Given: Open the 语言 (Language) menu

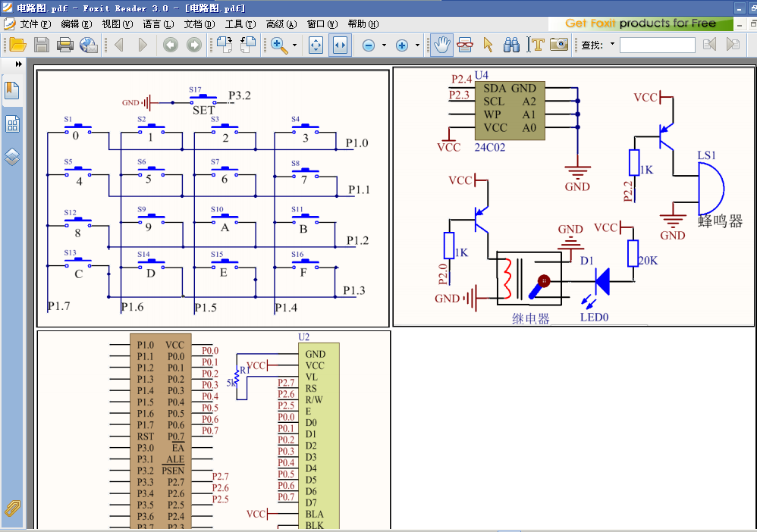Looking at the screenshot, I should coord(159,23).
